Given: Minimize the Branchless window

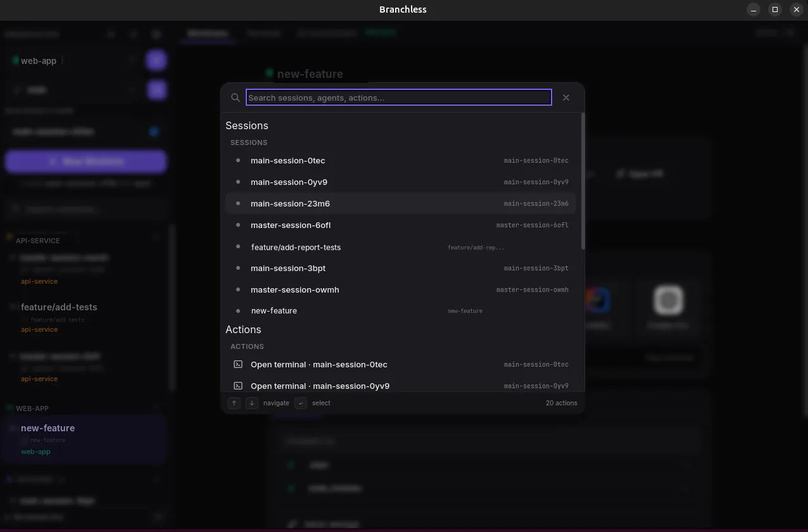Looking at the screenshot, I should (x=754, y=9).
